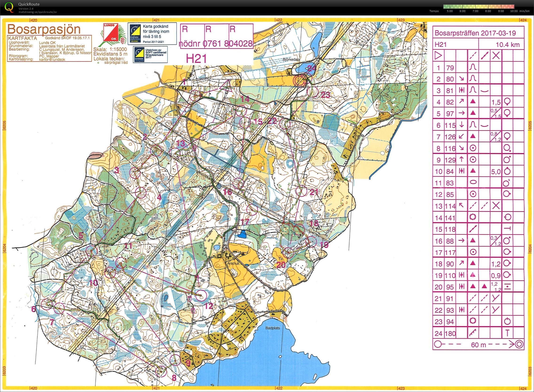
Task: Click the large magenta H21 label on map
Action: pyautogui.click(x=196, y=58)
